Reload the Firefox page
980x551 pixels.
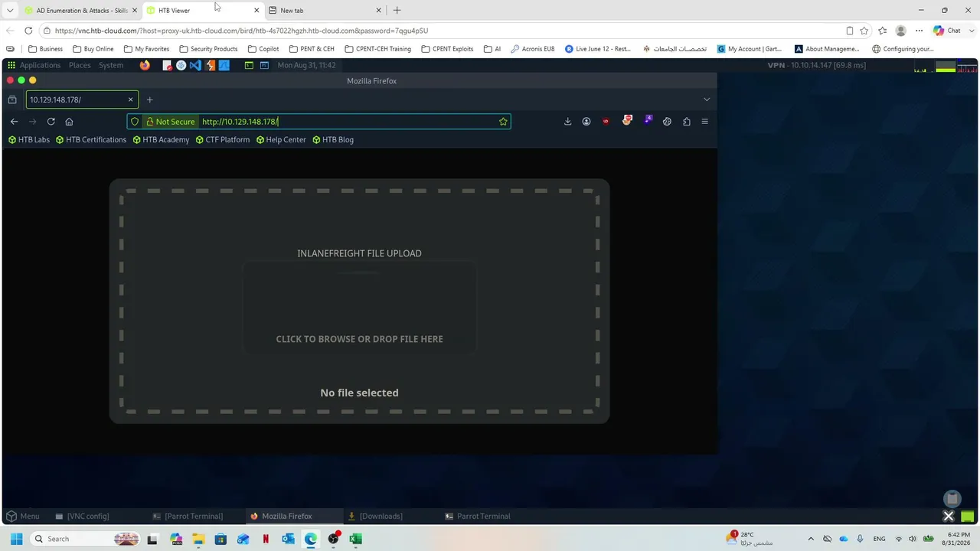tap(51, 122)
